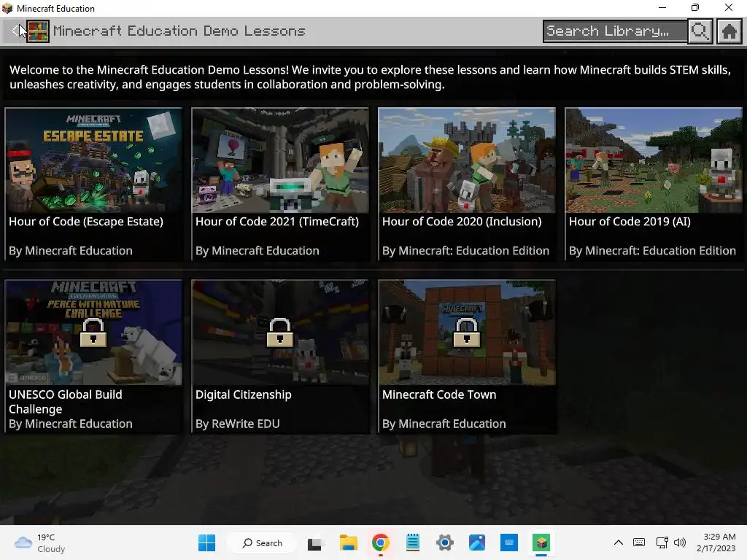This screenshot has height=560, width=747.
Task: Click the lock icon on UNESCO Global Build Challenge
Action: pos(93,332)
